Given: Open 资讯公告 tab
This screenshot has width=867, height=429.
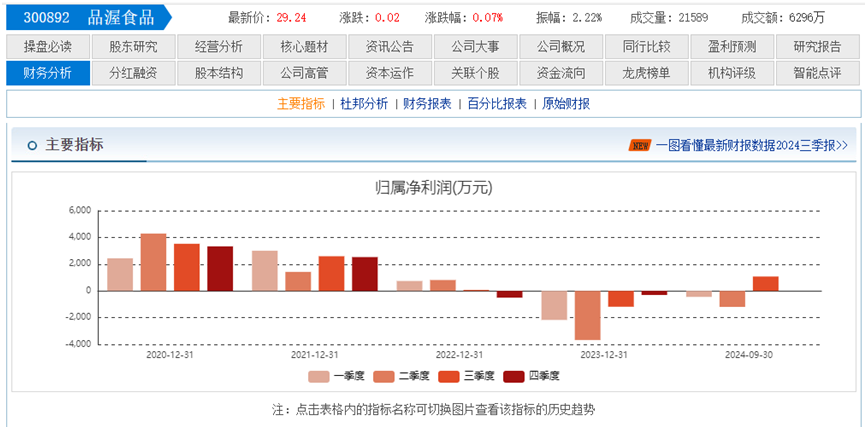Looking at the screenshot, I should [390, 47].
